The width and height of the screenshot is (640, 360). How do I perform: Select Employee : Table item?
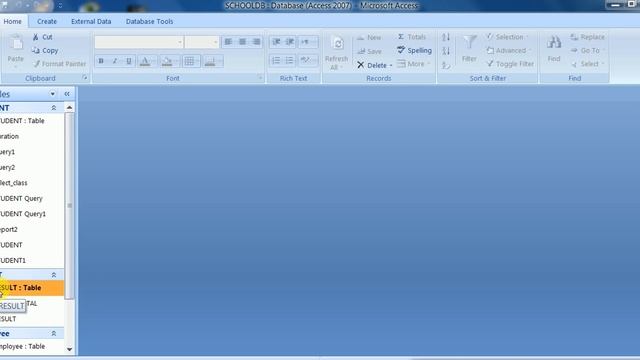tap(32, 346)
